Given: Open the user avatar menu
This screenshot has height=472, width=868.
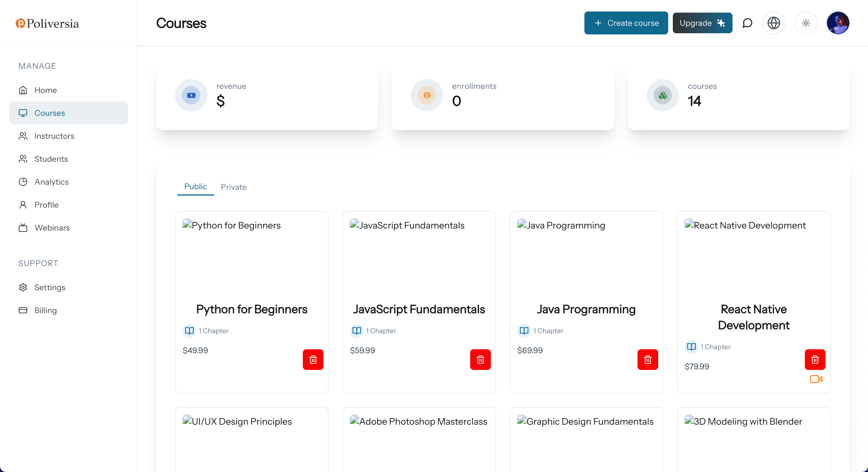Looking at the screenshot, I should 838,23.
